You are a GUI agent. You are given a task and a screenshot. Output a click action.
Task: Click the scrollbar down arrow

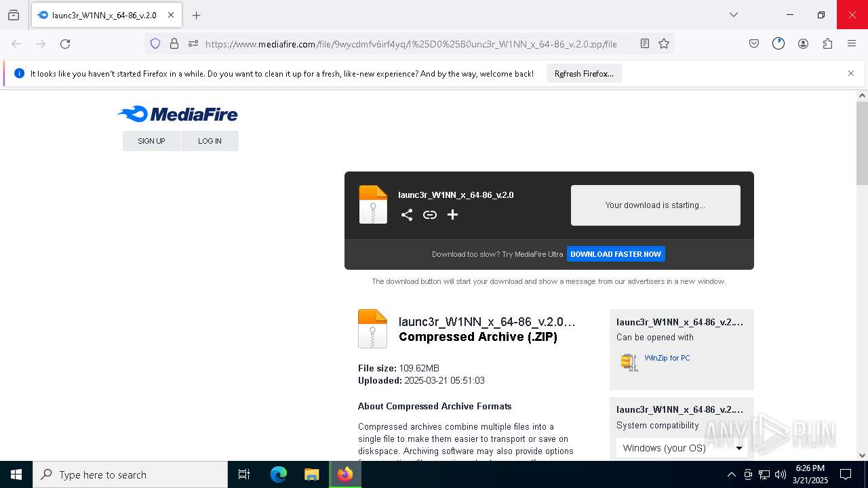click(862, 455)
